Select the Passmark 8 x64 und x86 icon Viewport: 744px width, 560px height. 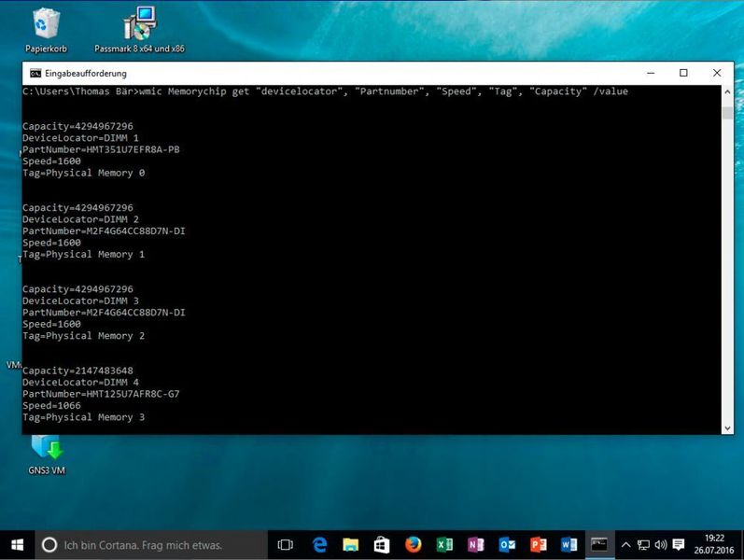pyautogui.click(x=139, y=30)
